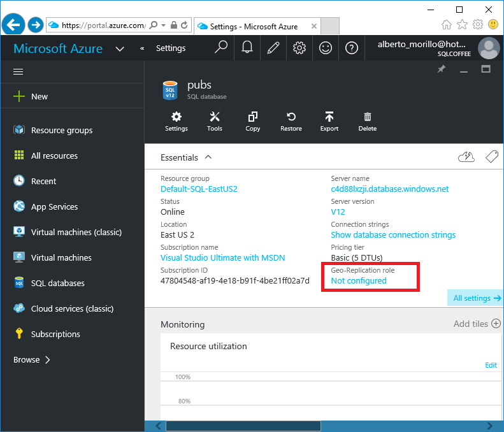Toggle the hamburger menu in sidebar
The image size is (504, 432).
pyautogui.click(x=18, y=71)
